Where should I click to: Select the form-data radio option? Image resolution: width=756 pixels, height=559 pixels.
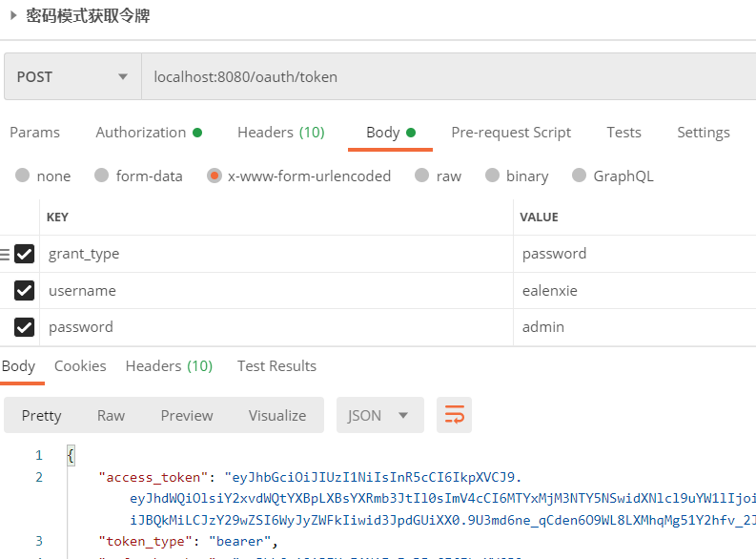[101, 176]
